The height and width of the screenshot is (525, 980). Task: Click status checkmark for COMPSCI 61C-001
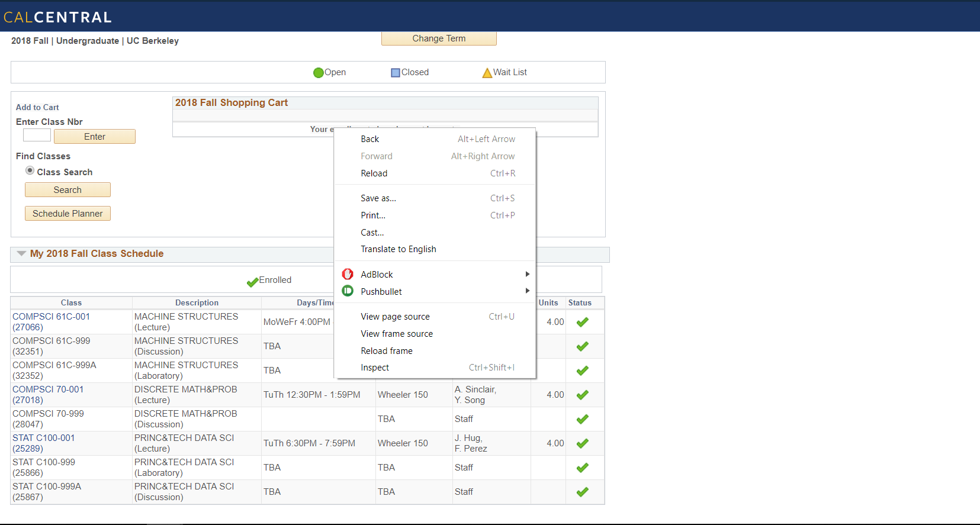click(583, 322)
